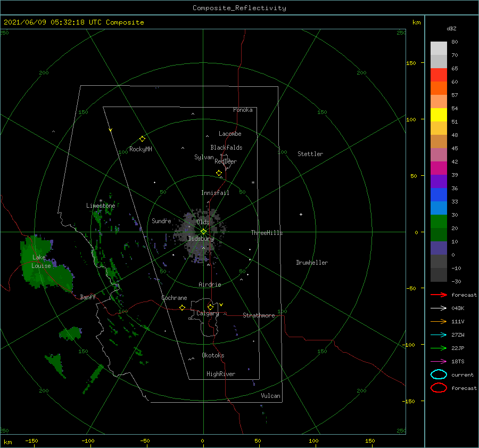The width and height of the screenshot is (479, 448).
Task: Click the RockyMH label
Action: tap(141, 149)
